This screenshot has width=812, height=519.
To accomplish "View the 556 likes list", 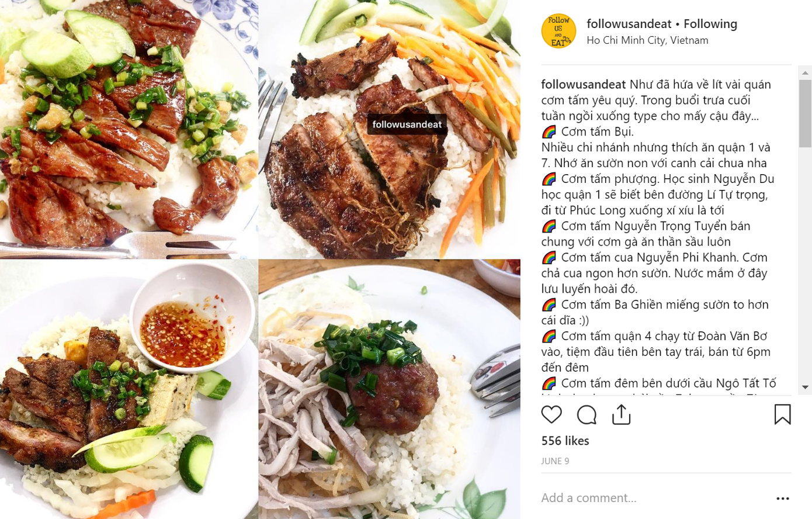I will (x=565, y=441).
